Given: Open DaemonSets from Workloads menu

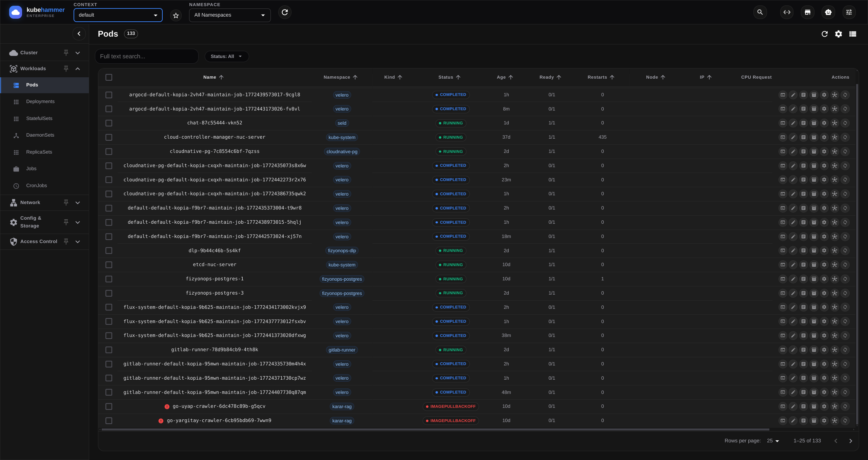Looking at the screenshot, I should pyautogui.click(x=45, y=135).
